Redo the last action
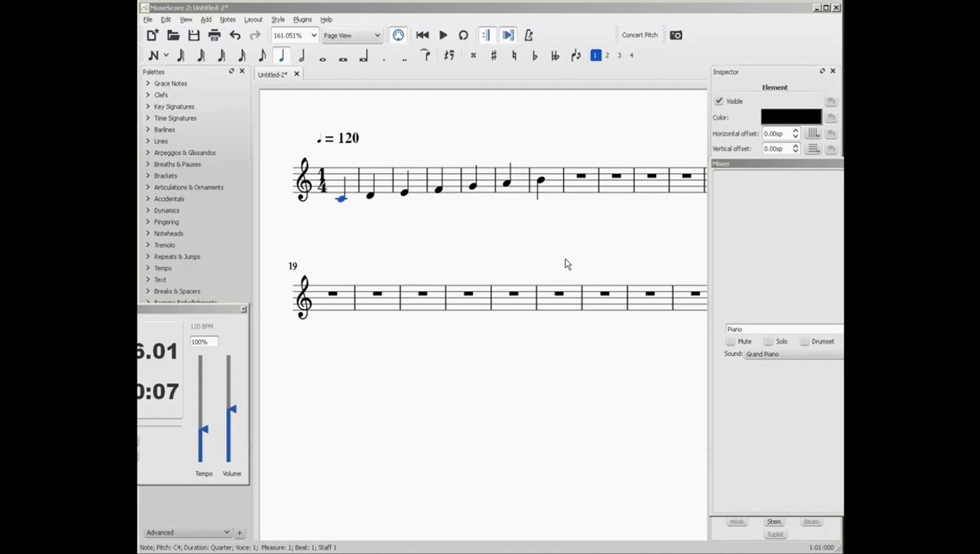The image size is (980, 554). (255, 35)
